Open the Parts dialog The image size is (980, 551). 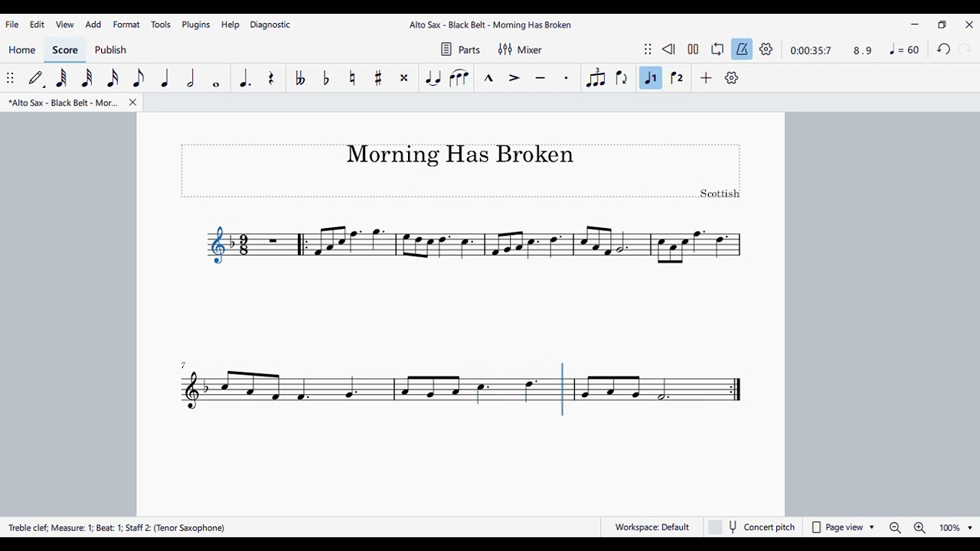tap(460, 50)
